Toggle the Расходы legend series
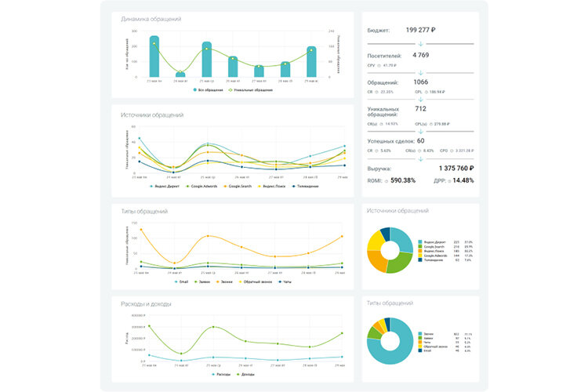The image size is (588, 392). click(221, 375)
